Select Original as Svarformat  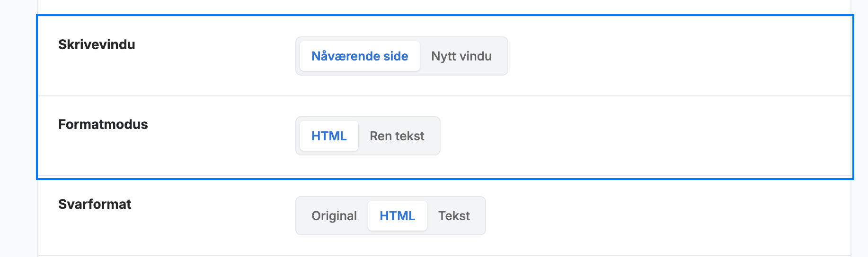334,216
